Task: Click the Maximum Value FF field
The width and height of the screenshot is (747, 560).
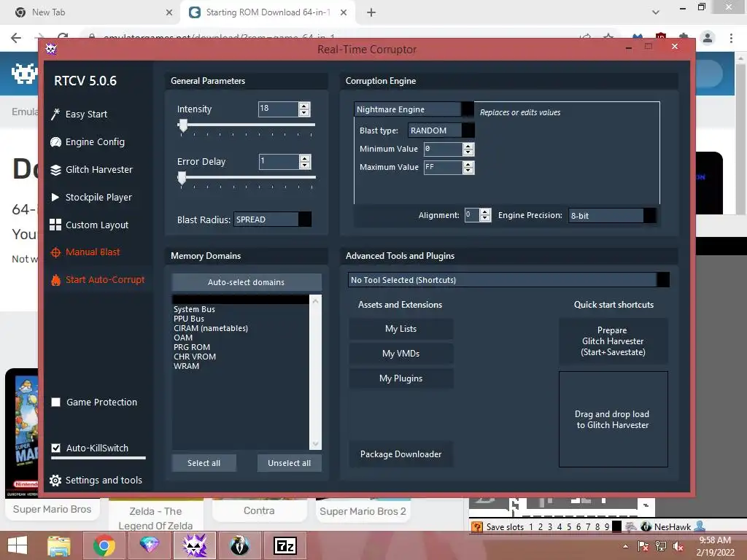Action: (x=443, y=167)
